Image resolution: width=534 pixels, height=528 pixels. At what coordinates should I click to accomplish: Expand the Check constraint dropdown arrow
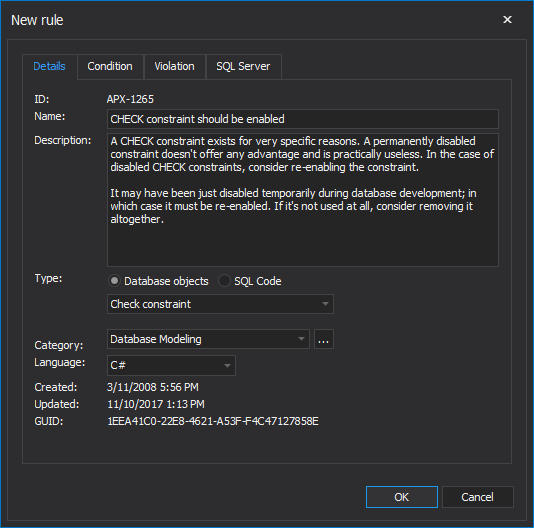click(325, 304)
